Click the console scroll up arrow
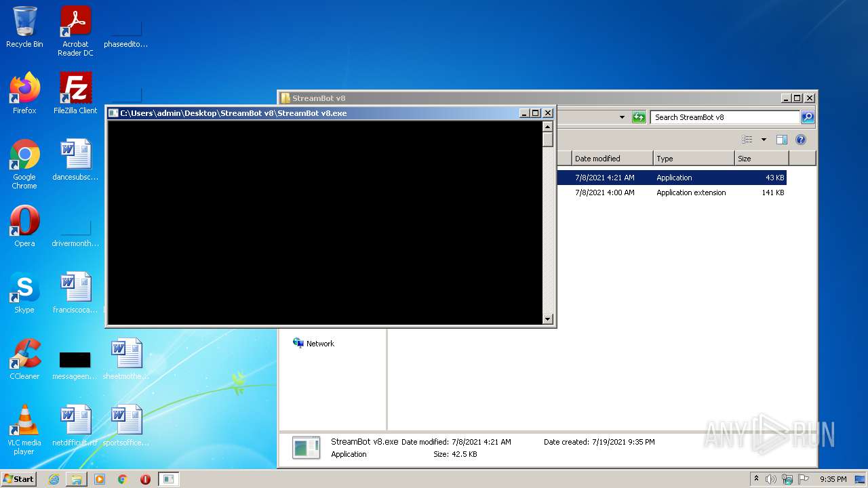 click(548, 126)
